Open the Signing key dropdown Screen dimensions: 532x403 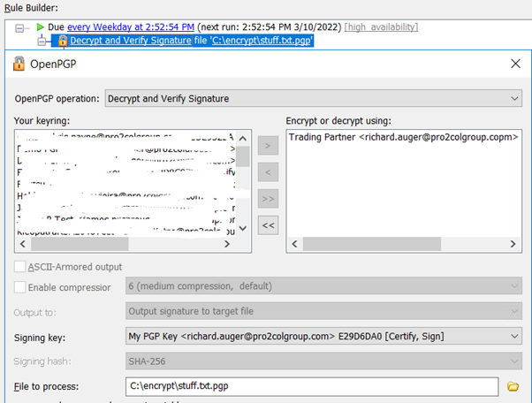pyautogui.click(x=324, y=336)
